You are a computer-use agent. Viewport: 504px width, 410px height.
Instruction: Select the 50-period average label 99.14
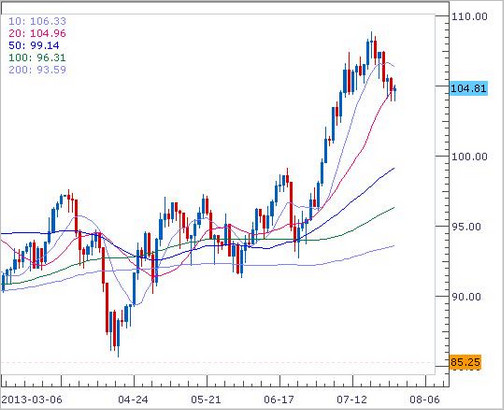pyautogui.click(x=34, y=46)
